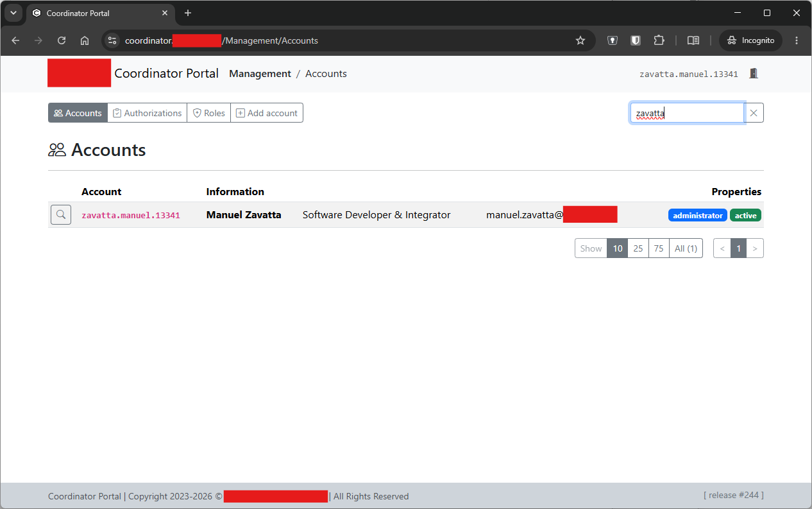
Task: Show All (1) accounts
Action: pos(686,248)
